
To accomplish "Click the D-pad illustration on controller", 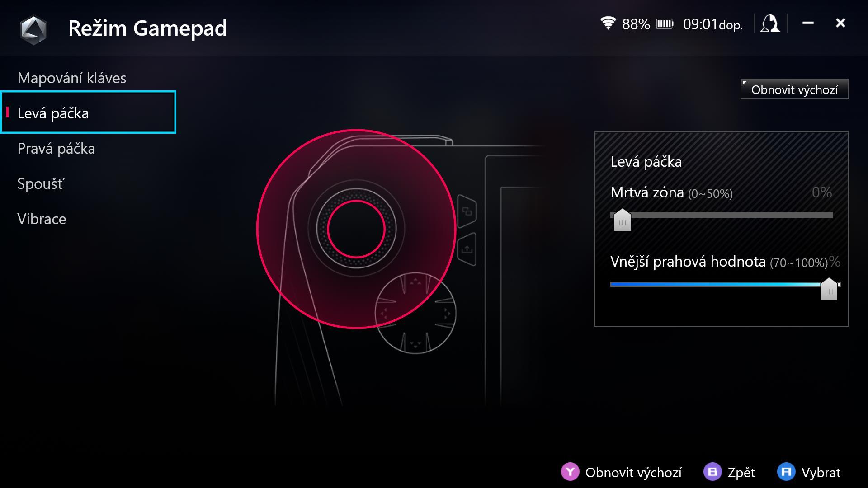I will (x=415, y=313).
